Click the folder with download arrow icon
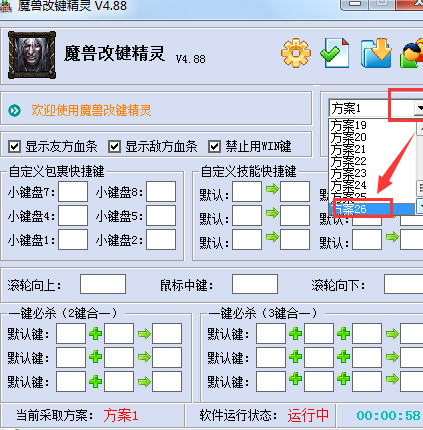This screenshot has width=423, height=430. [376, 53]
